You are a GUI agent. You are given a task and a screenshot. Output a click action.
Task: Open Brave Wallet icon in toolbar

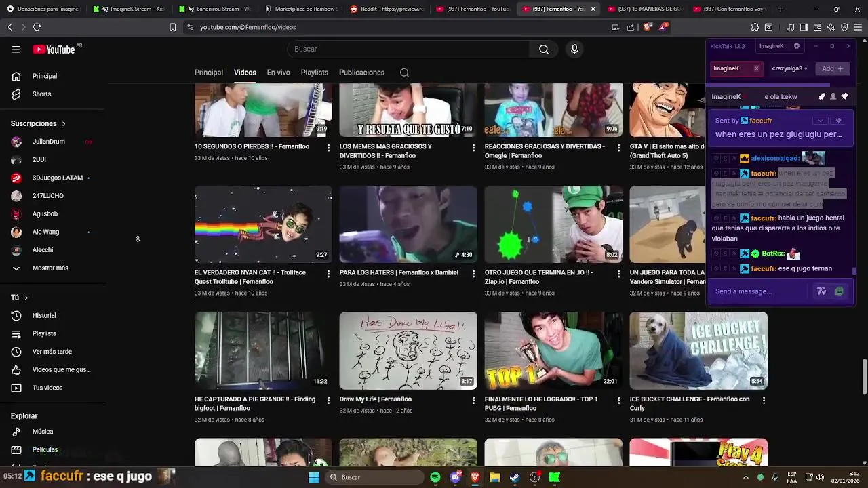817,27
